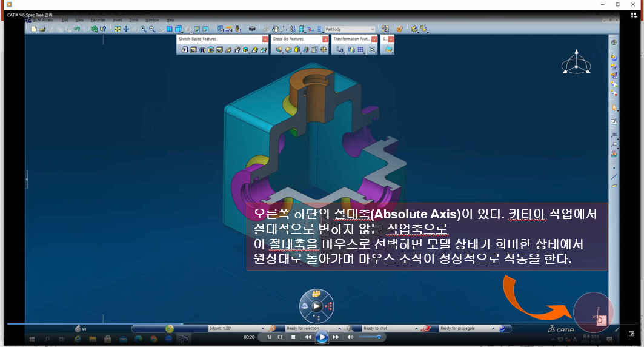Open the Insert menu
The image size is (644, 347).
click(117, 19)
